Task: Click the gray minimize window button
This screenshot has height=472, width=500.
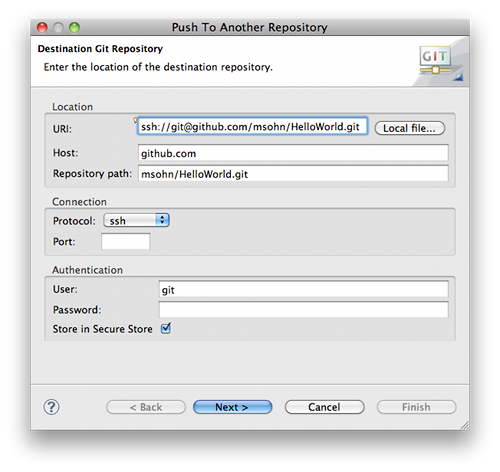Action: tap(58, 27)
